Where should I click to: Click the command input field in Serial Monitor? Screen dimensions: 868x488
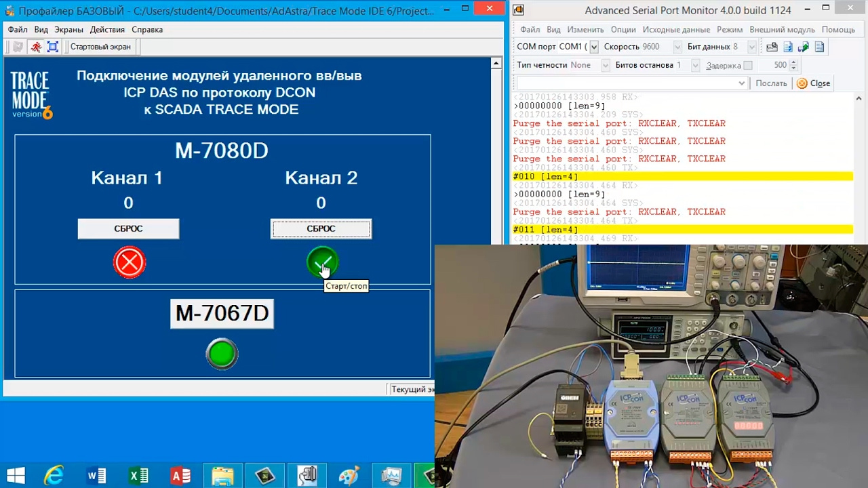tap(631, 83)
